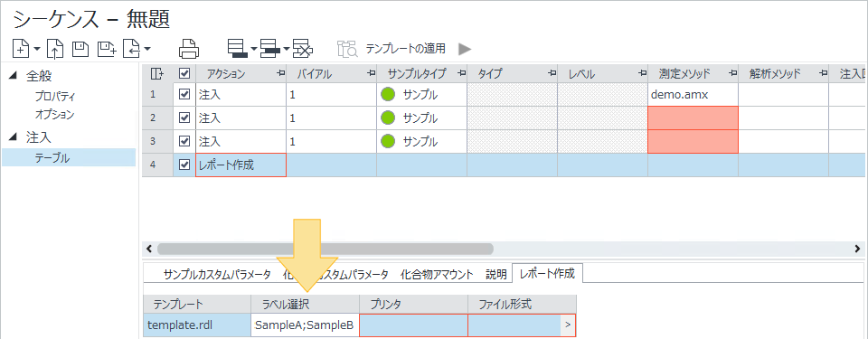This screenshot has width=868, height=339.
Task: Click the Save As icon with plus
Action: point(107,49)
